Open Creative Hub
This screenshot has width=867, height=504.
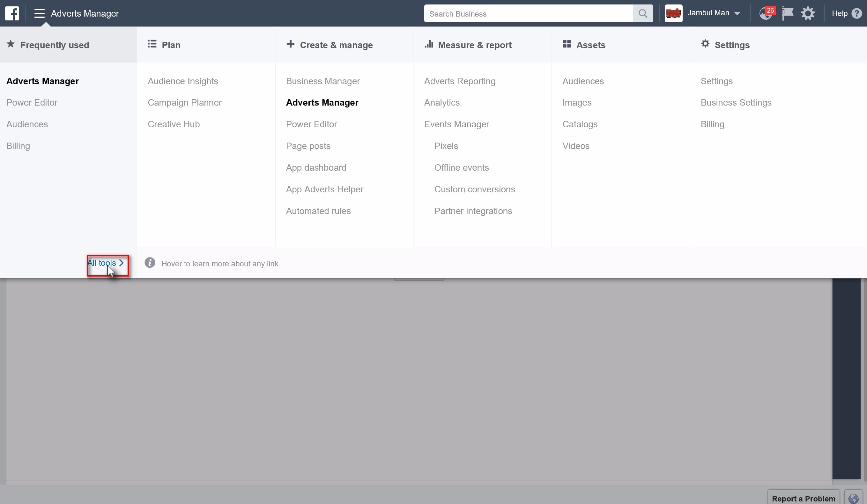(174, 124)
